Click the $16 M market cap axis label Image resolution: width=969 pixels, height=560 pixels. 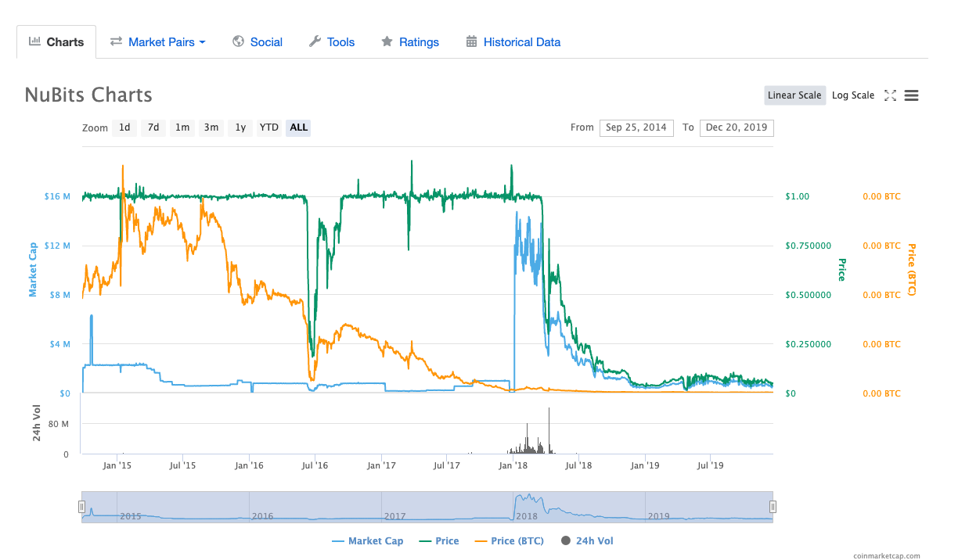point(57,196)
